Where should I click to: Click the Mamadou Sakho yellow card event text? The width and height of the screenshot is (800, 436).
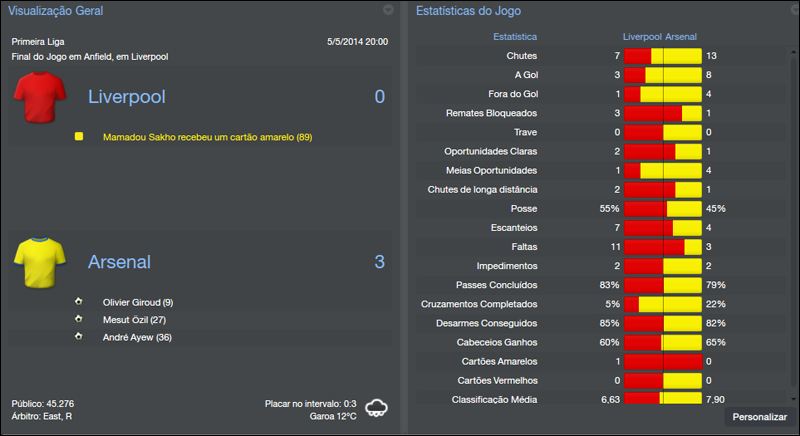click(x=207, y=136)
